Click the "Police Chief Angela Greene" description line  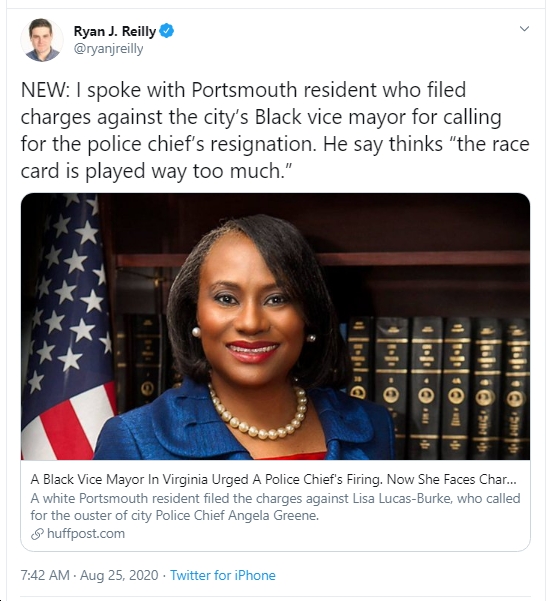[x=174, y=515]
